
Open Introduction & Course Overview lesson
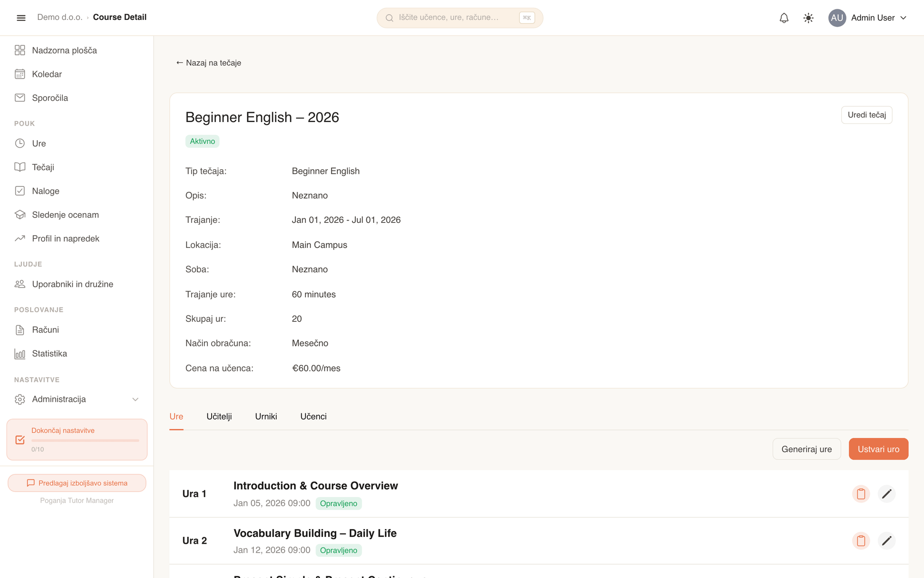tap(316, 486)
